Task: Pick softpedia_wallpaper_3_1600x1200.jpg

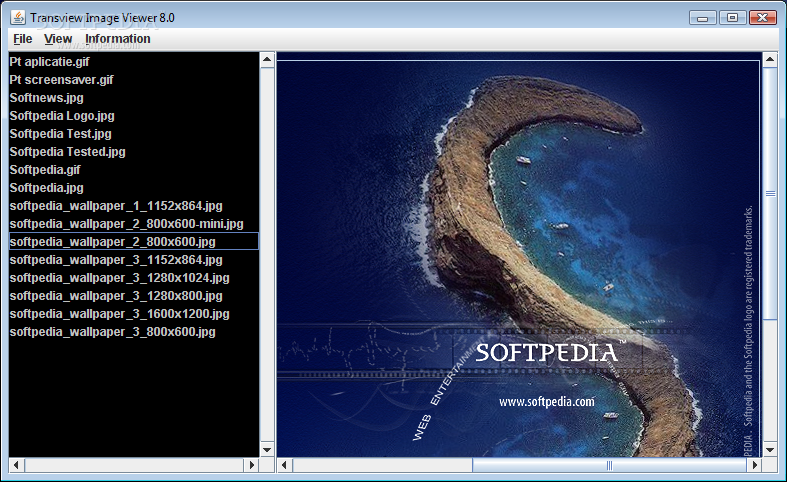Action: (x=134, y=314)
